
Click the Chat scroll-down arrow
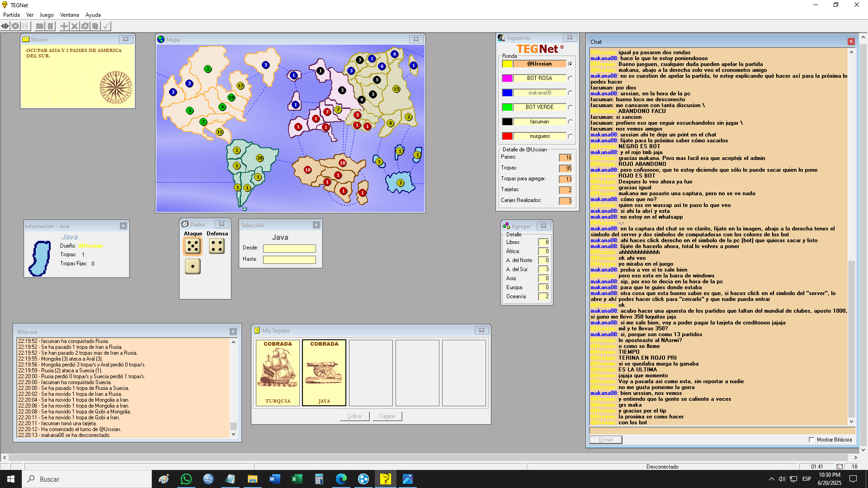[851, 422]
